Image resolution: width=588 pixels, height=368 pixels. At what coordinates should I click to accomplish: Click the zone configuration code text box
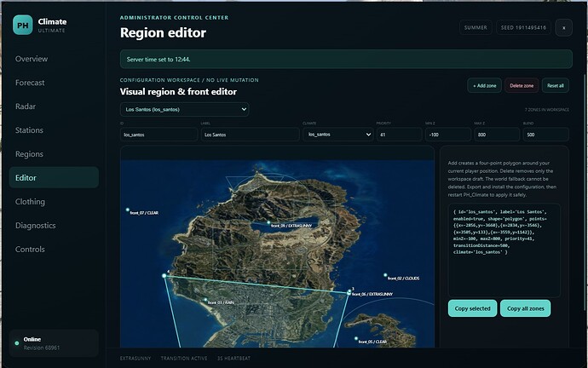(x=504, y=250)
